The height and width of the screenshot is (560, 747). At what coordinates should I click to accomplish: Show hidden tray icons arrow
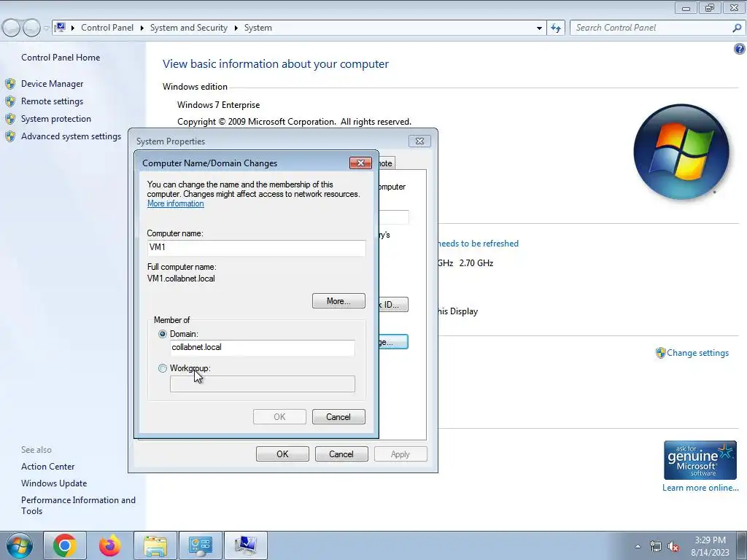[638, 546]
